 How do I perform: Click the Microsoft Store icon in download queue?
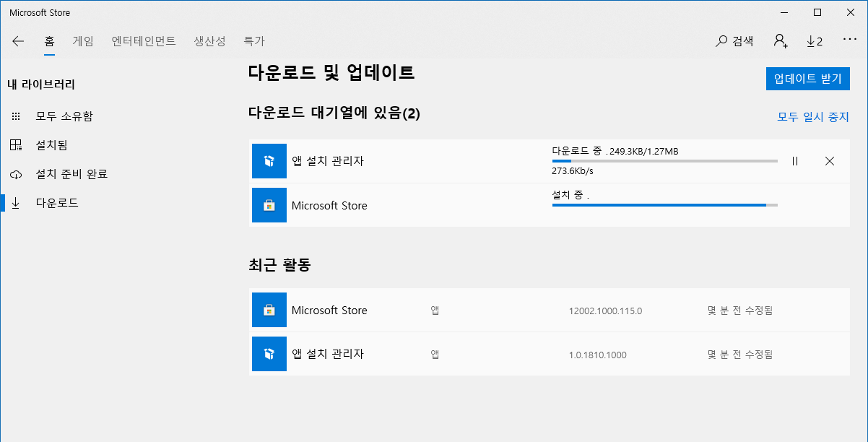click(269, 205)
